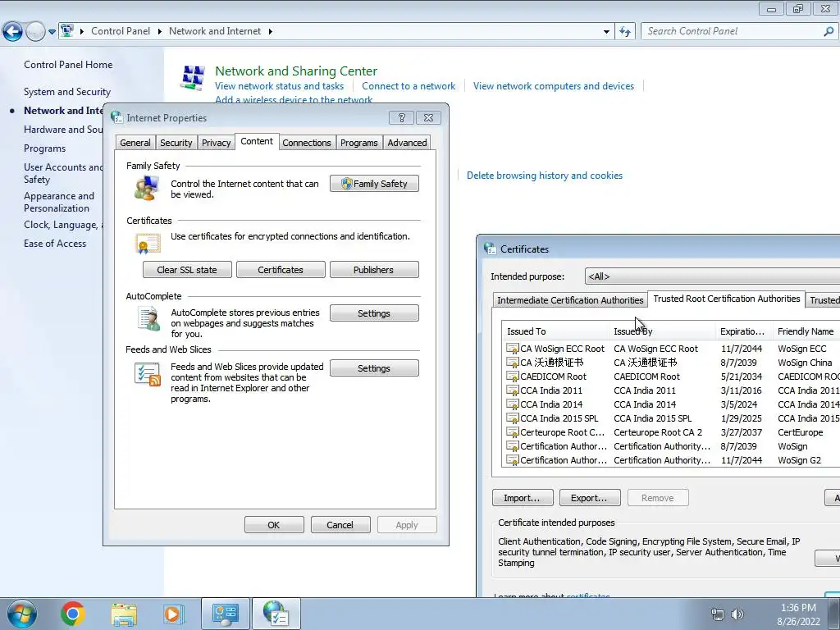Open the address bar history dropdown
Screen dimensions: 840x630
pos(606,32)
